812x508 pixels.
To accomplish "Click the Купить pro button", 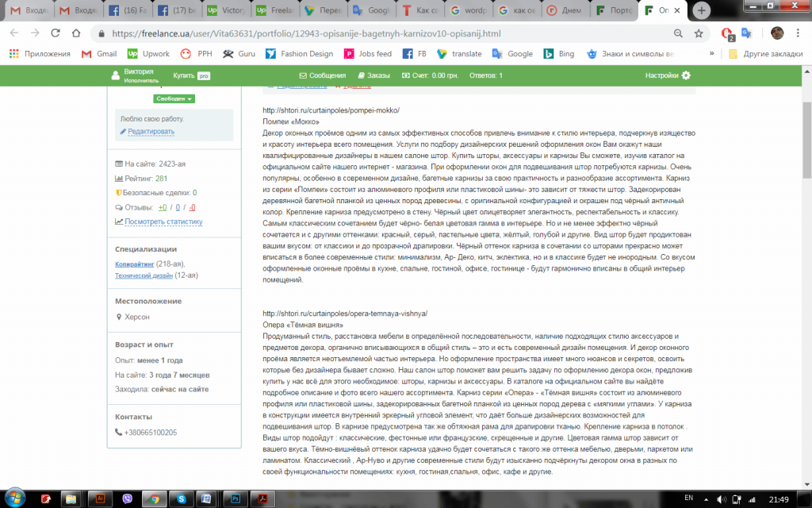I will [192, 75].
